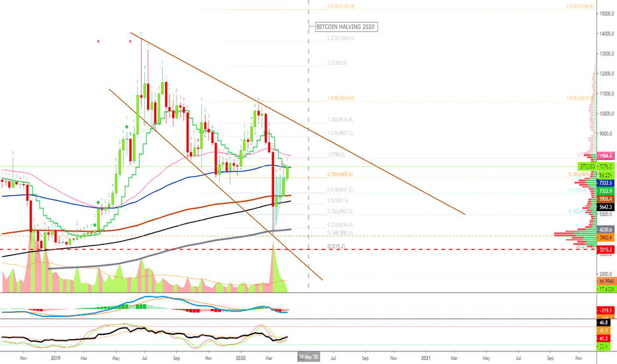This screenshot has height=364, width=617.
Task: Click the 66.994K volume tag
Action: point(606,281)
